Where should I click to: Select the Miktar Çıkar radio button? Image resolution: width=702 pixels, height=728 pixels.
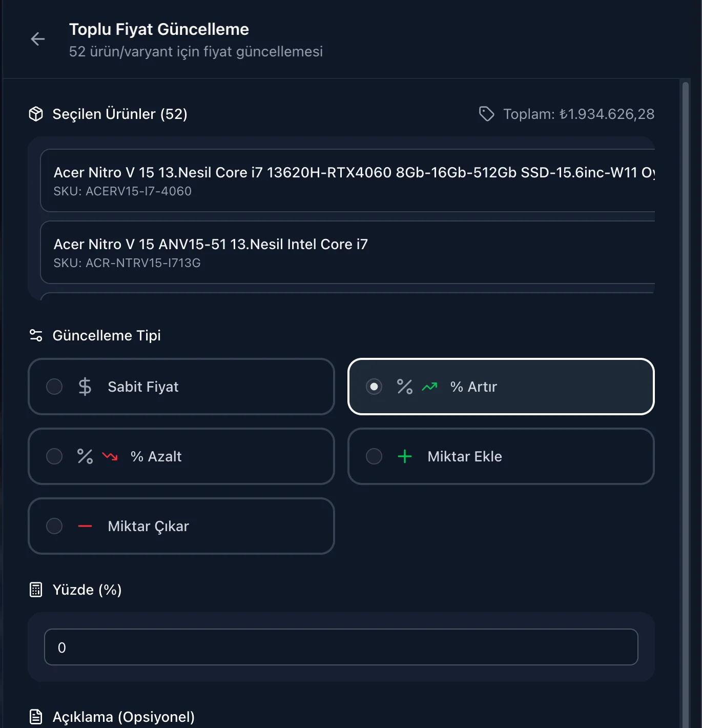(54, 526)
